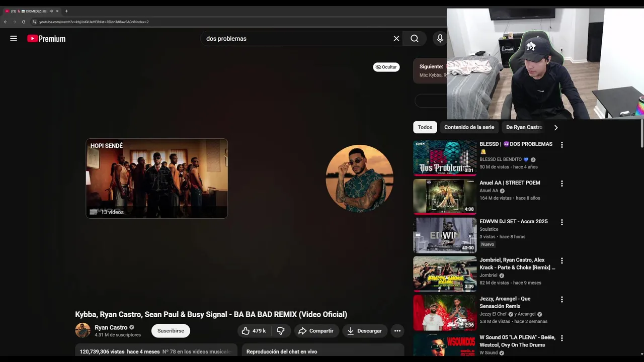Start voice search with microphone

click(440, 39)
